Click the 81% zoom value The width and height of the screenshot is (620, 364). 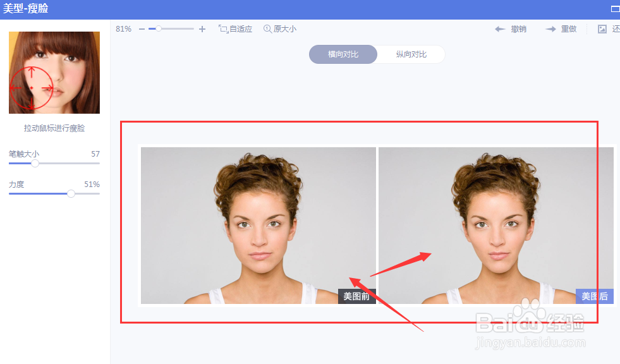click(123, 29)
